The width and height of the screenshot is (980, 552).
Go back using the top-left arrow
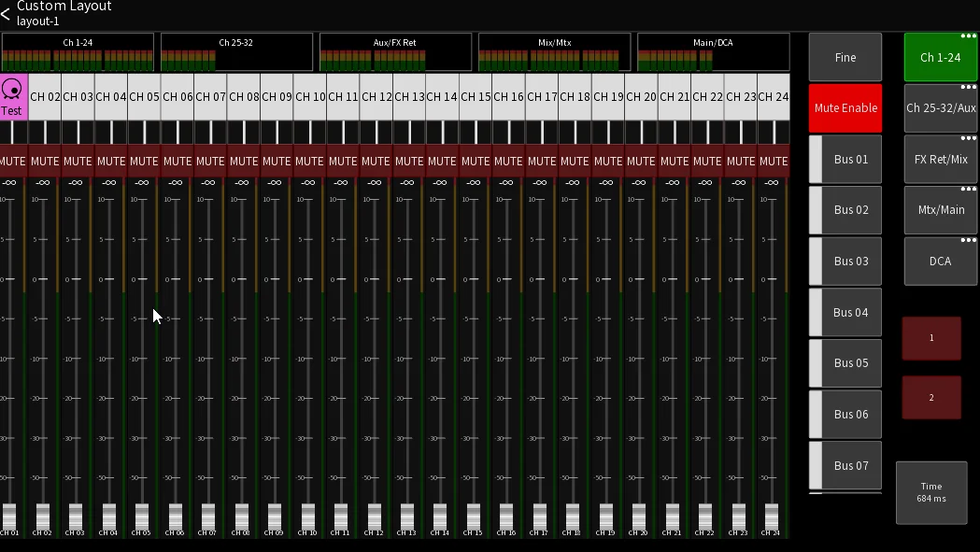pos(6,14)
